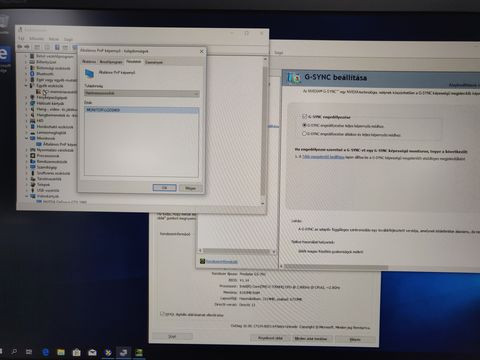The image size is (480, 360).
Task: Click the G-SYNC beállítása header icon
Action: pos(294,78)
